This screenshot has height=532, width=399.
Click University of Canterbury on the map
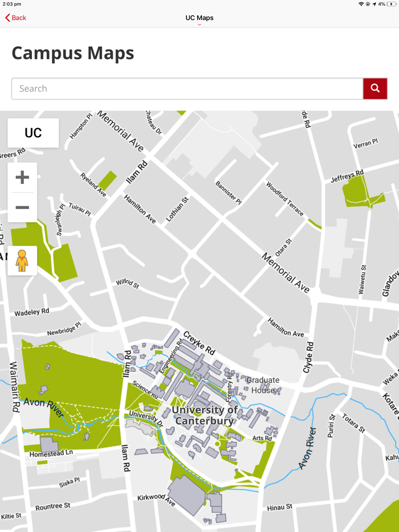pyautogui.click(x=205, y=415)
